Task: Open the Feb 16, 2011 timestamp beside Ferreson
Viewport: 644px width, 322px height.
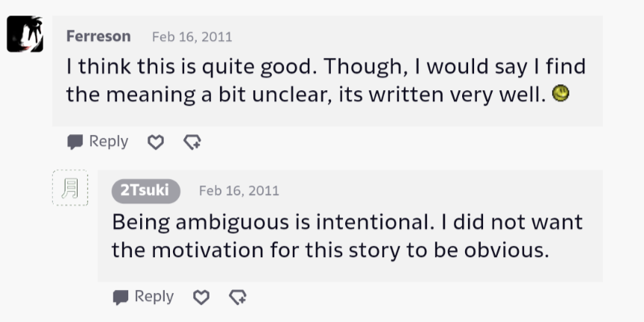Action: pos(192,37)
